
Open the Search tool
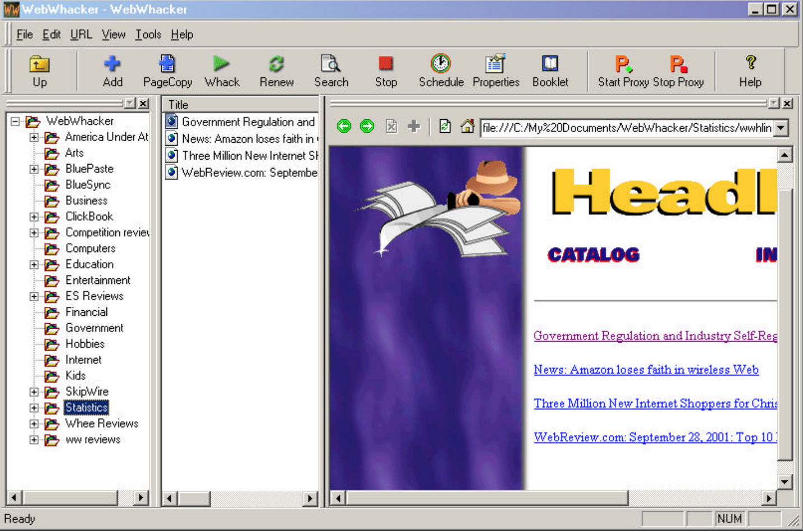coord(331,69)
